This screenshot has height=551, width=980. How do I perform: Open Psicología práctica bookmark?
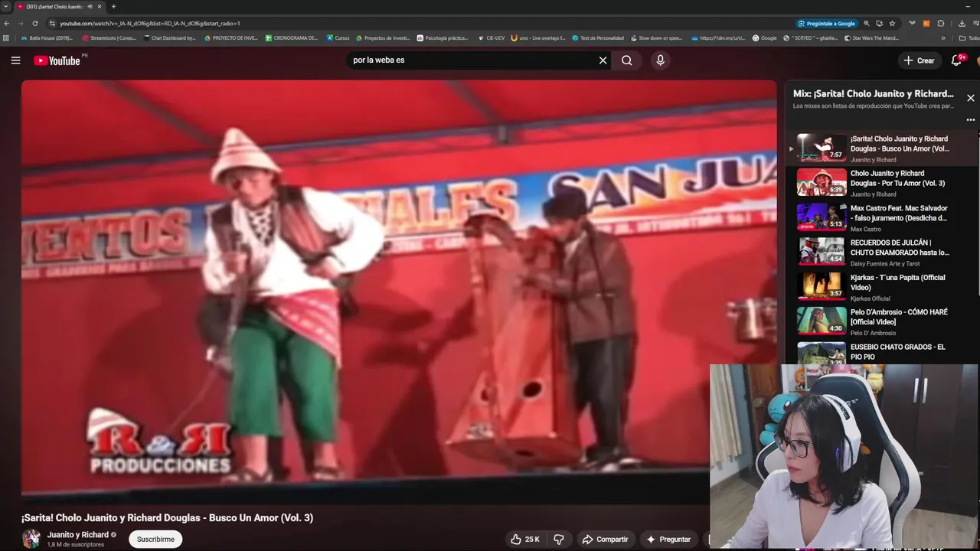[x=443, y=37]
